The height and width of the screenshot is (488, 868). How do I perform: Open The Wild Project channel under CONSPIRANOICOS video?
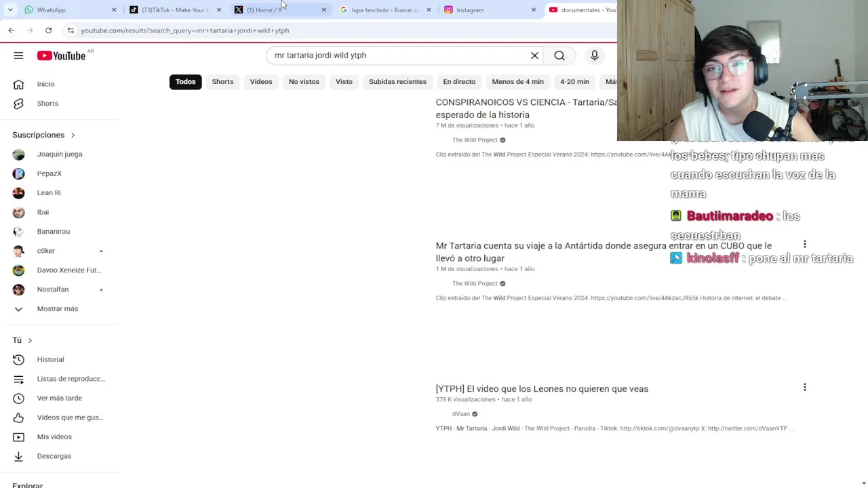(x=475, y=140)
